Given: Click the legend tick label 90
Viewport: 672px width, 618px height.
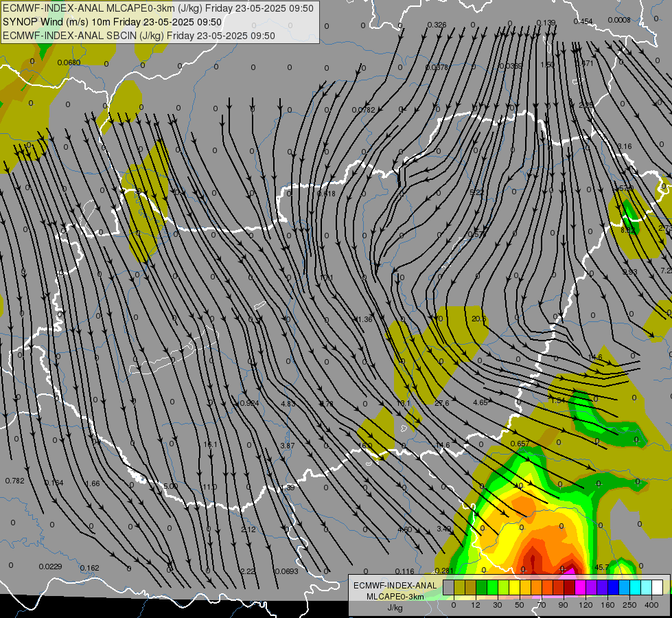Looking at the screenshot, I should tap(563, 605).
